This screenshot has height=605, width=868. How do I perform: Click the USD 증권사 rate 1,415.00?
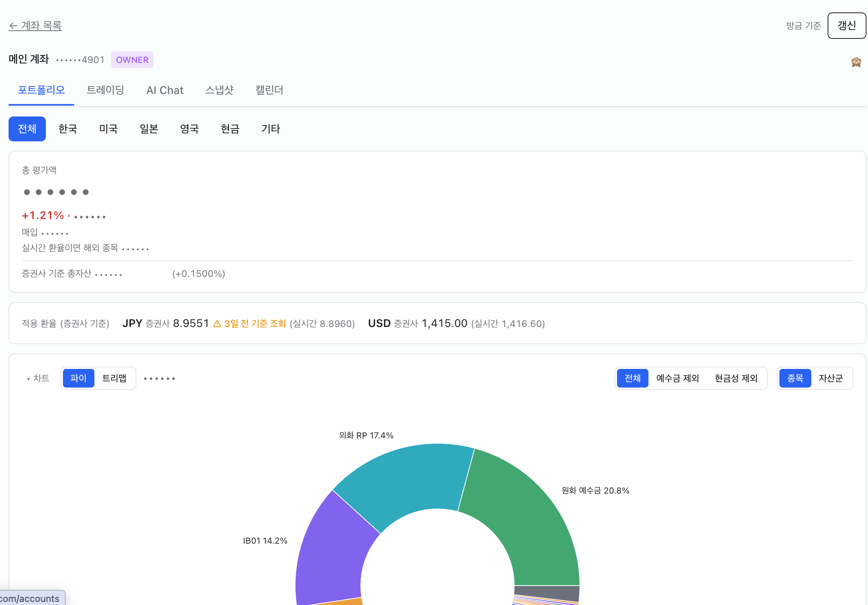[x=444, y=323]
